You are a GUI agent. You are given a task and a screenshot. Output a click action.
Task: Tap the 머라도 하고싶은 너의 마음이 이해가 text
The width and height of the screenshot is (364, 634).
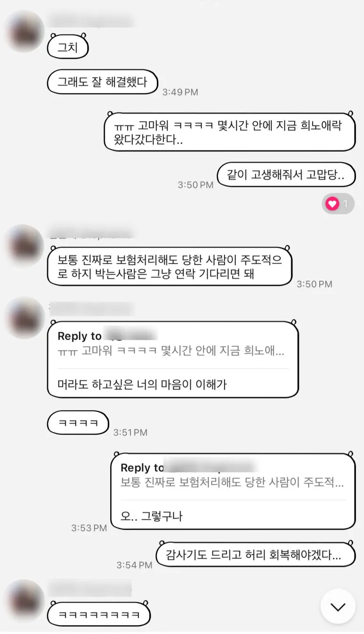point(142,385)
